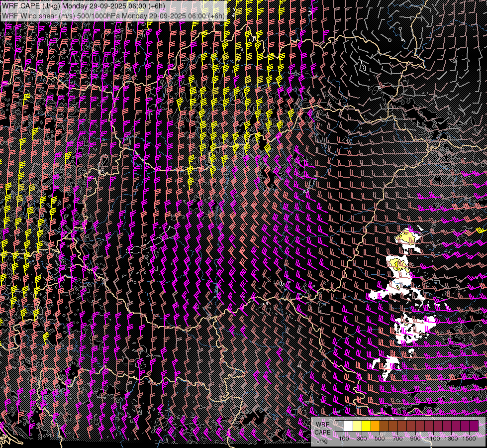Select the 500 value on the CAPE scale
The width and height of the screenshot is (487, 448).
(380, 439)
